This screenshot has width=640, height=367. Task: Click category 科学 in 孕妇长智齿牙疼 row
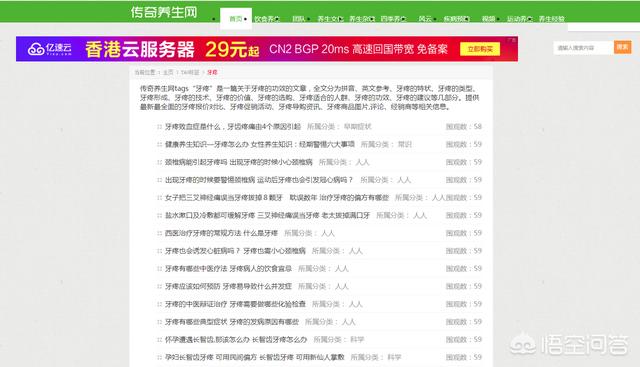pos(394,357)
